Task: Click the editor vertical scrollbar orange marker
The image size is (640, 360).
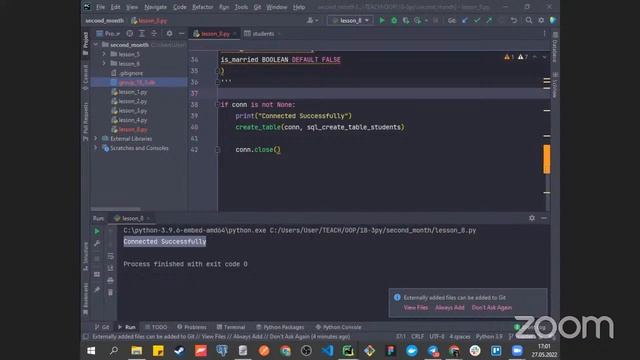Action: [x=547, y=159]
